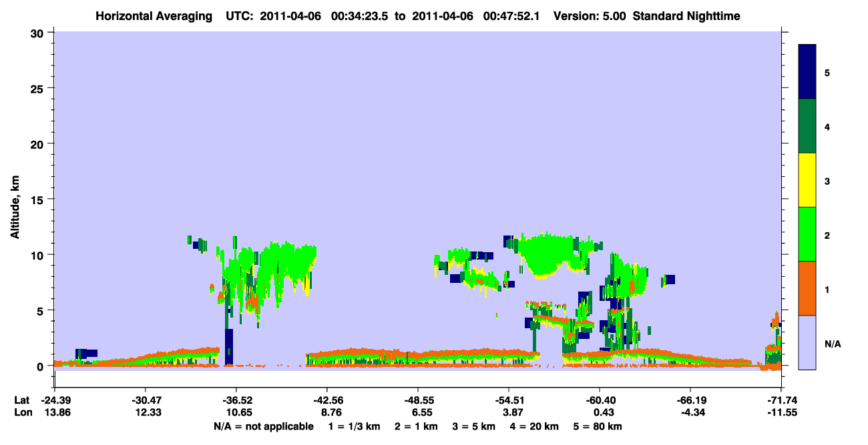Click the colorbar label 5
Viewport: 868px width, 445px height.
click(x=827, y=72)
